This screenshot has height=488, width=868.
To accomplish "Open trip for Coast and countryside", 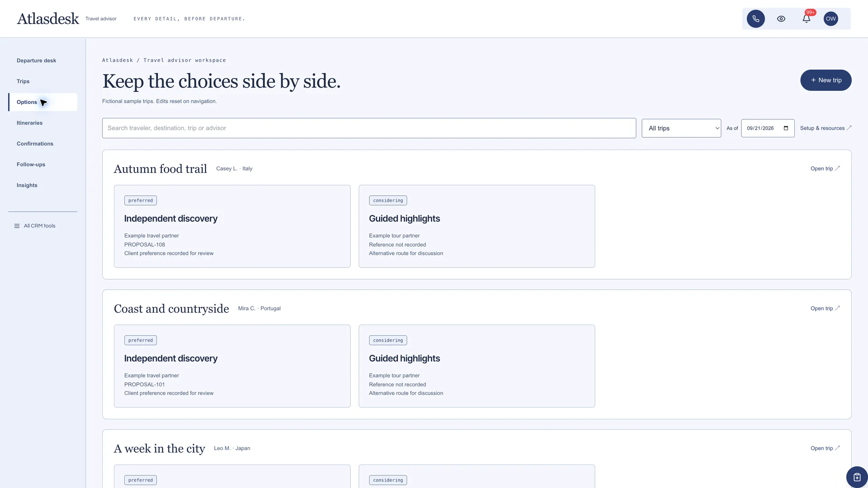I will (x=825, y=309).
